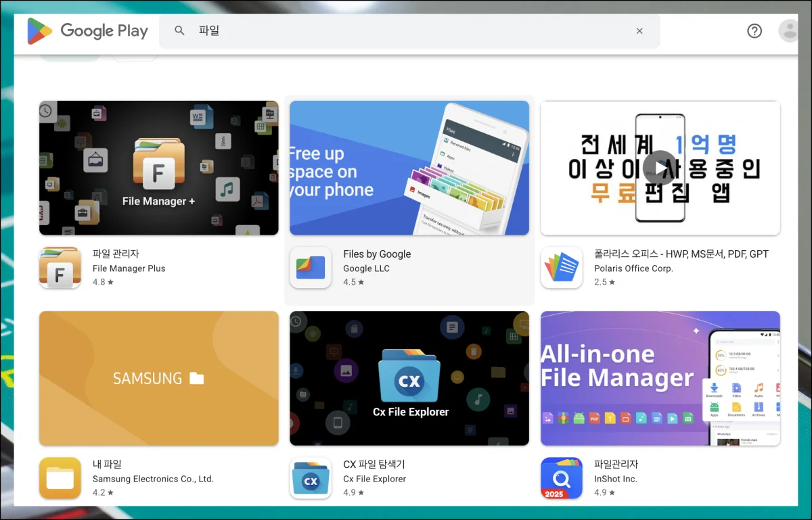
Task: Play the Polaris Office preview video
Action: tap(660, 168)
